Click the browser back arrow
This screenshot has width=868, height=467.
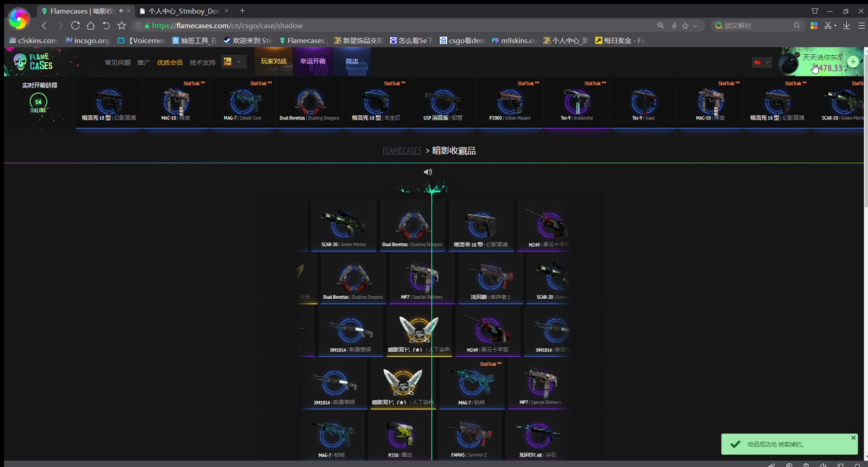point(44,26)
